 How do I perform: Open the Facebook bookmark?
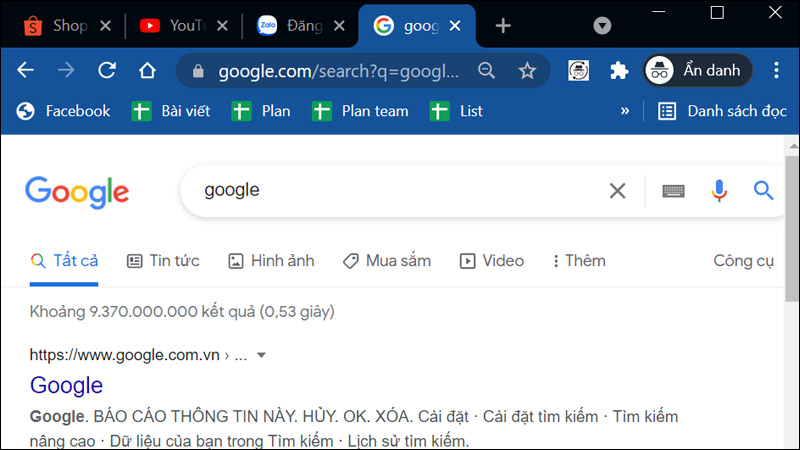click(64, 111)
